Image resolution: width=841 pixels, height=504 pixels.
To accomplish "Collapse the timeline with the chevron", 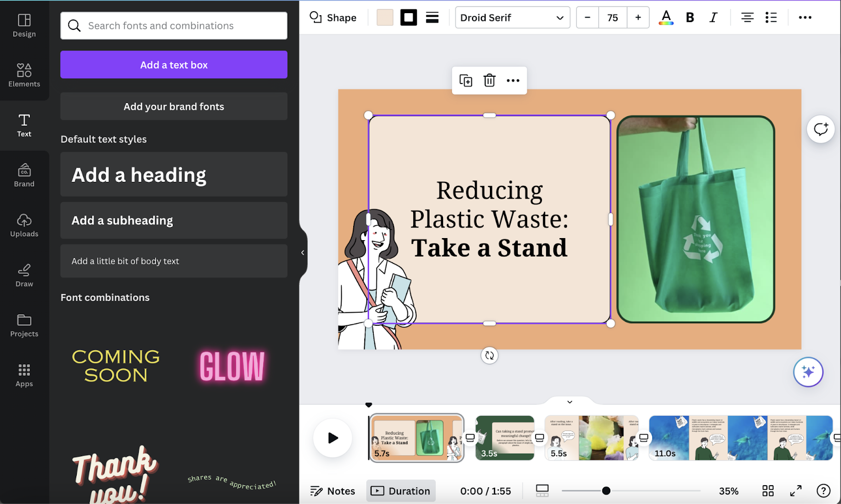I will [x=569, y=402].
